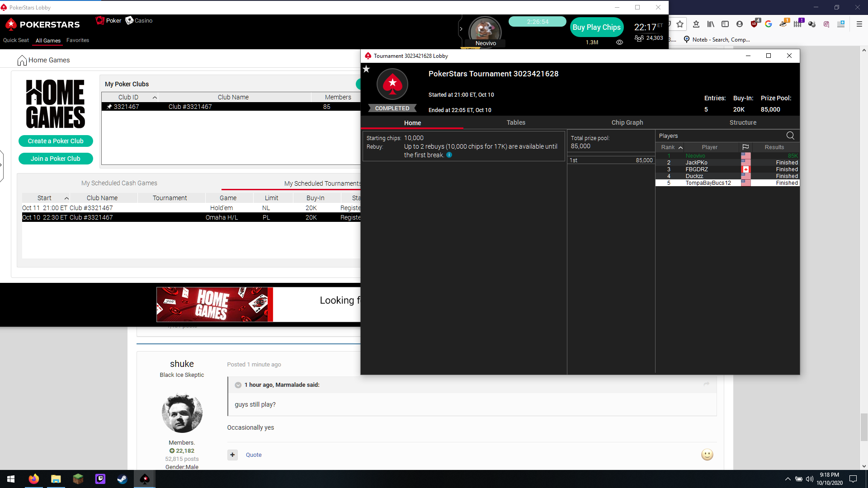Click the smiley reaction icon

[x=707, y=455]
